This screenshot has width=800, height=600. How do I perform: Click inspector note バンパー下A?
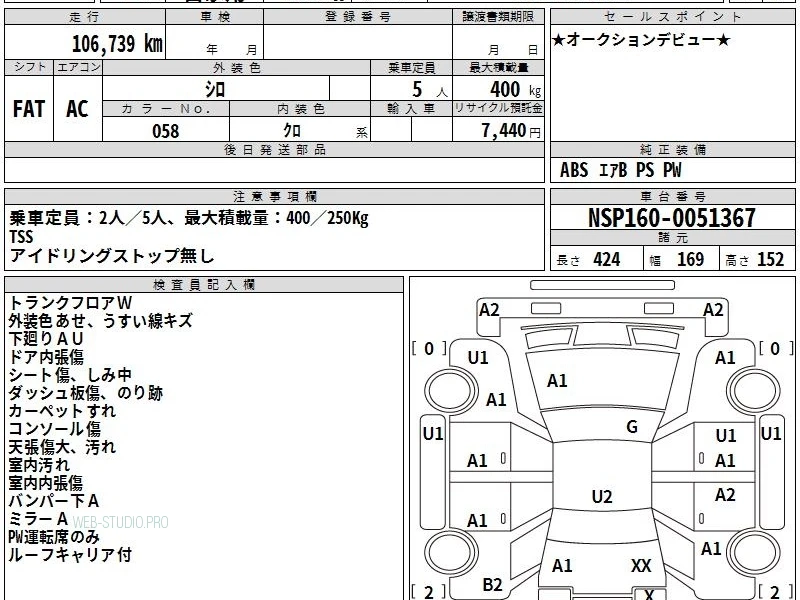(x=54, y=501)
